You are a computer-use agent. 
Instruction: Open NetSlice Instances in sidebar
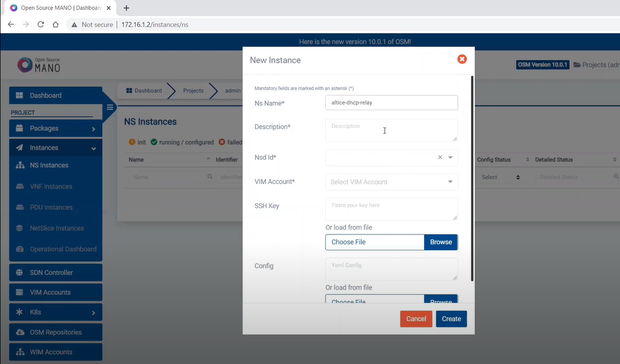(57, 228)
